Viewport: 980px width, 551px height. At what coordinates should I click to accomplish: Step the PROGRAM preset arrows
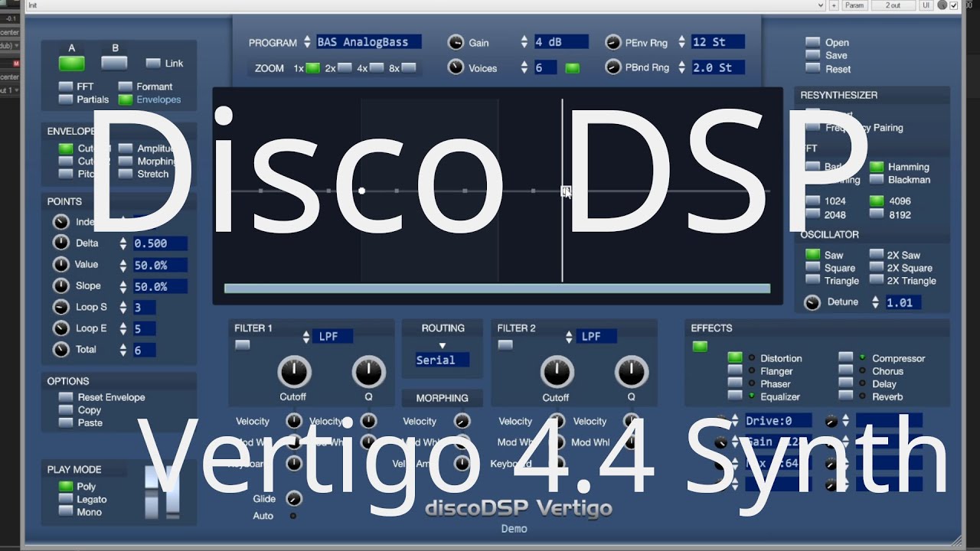tap(307, 42)
